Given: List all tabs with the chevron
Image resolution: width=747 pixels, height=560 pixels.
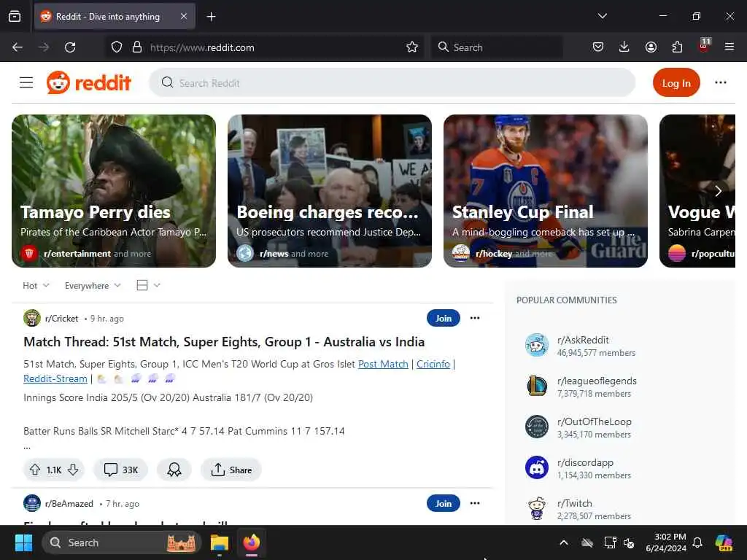Looking at the screenshot, I should [602, 16].
